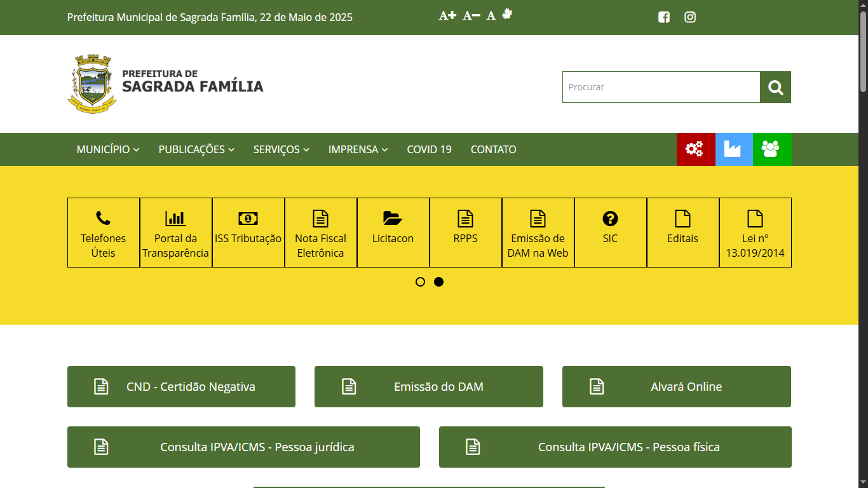The width and height of the screenshot is (868, 488).
Task: Click the blue chart icon beside the menu
Action: coord(734,149)
